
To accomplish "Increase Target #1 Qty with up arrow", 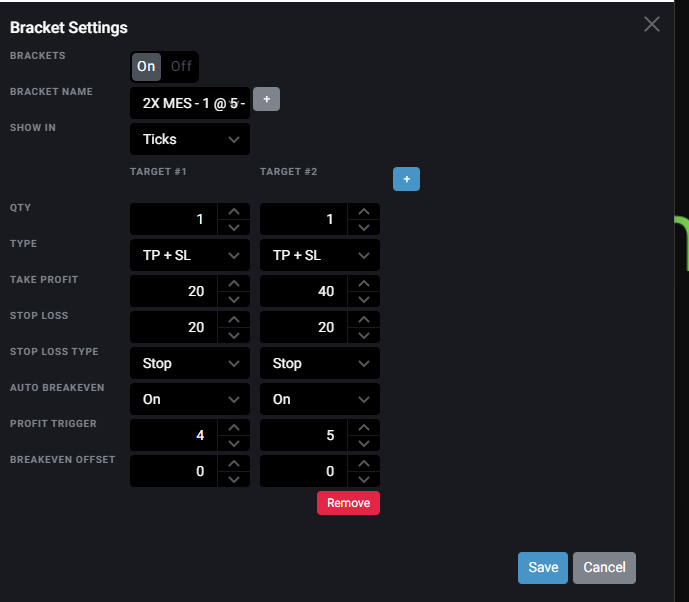I will tap(234, 211).
